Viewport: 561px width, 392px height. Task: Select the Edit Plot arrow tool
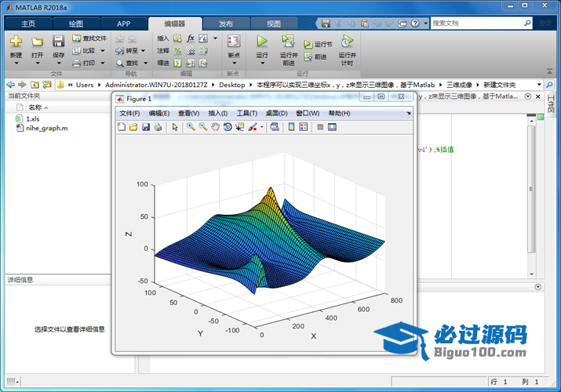(x=175, y=127)
